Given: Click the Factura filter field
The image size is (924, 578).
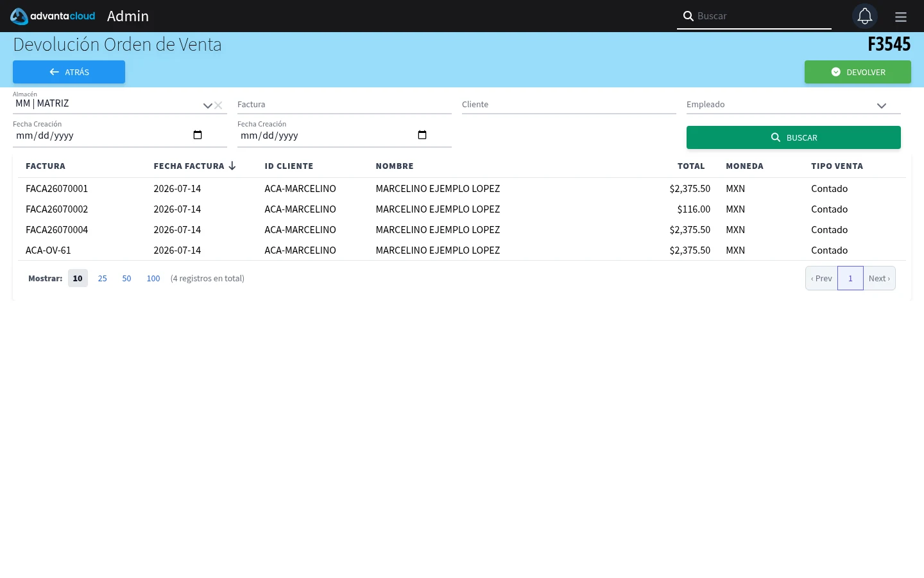Looking at the screenshot, I should [x=345, y=104].
